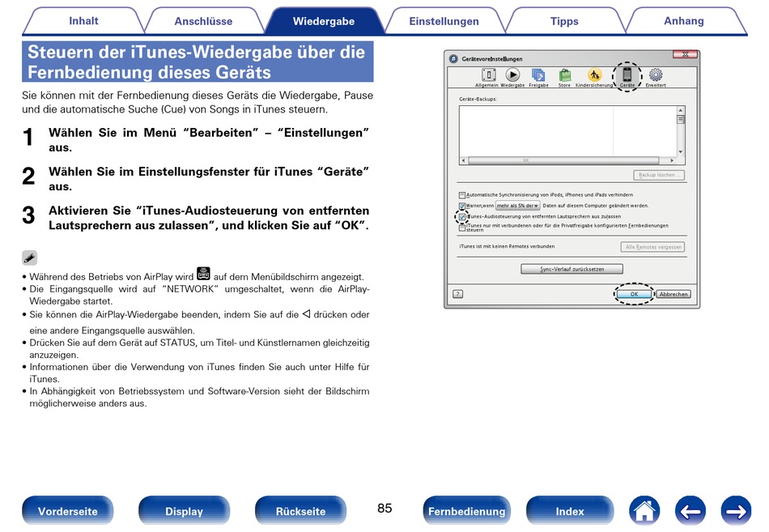The width and height of the screenshot is (769, 532).
Task: Click Alle Remotes vergessen button
Action: coord(652,247)
